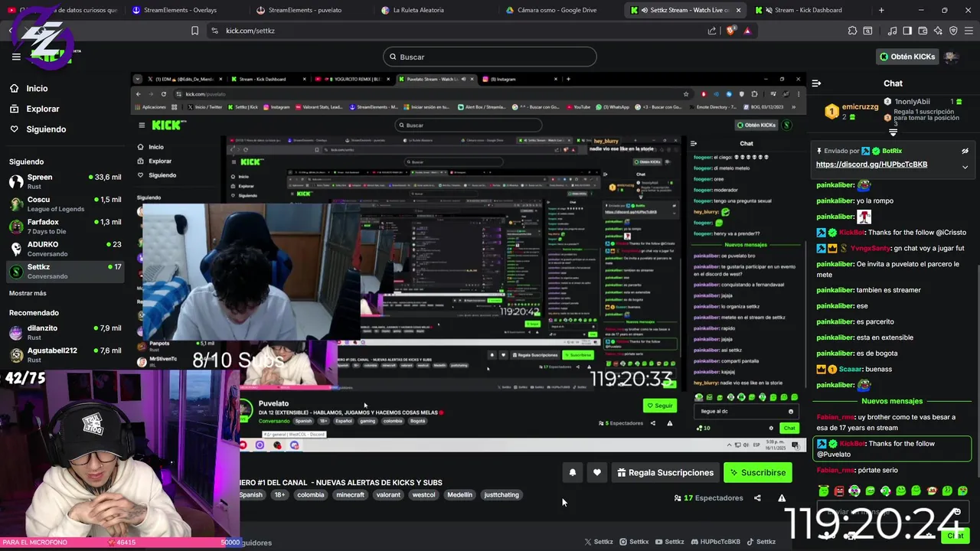This screenshot has width=980, height=551.
Task: Collapse the chat panel with arrow icon
Action: (816, 83)
